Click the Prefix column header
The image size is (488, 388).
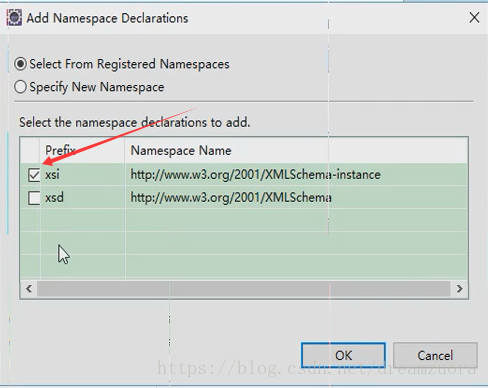click(x=83, y=150)
